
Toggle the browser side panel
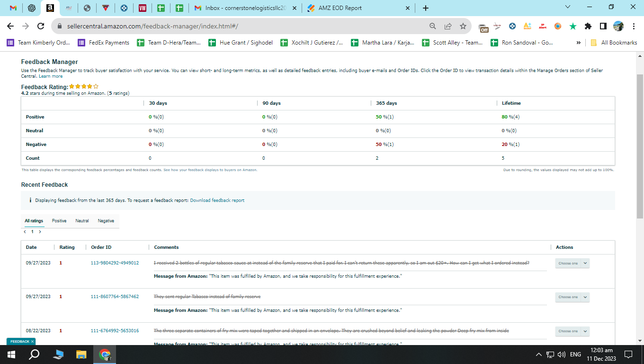(603, 26)
